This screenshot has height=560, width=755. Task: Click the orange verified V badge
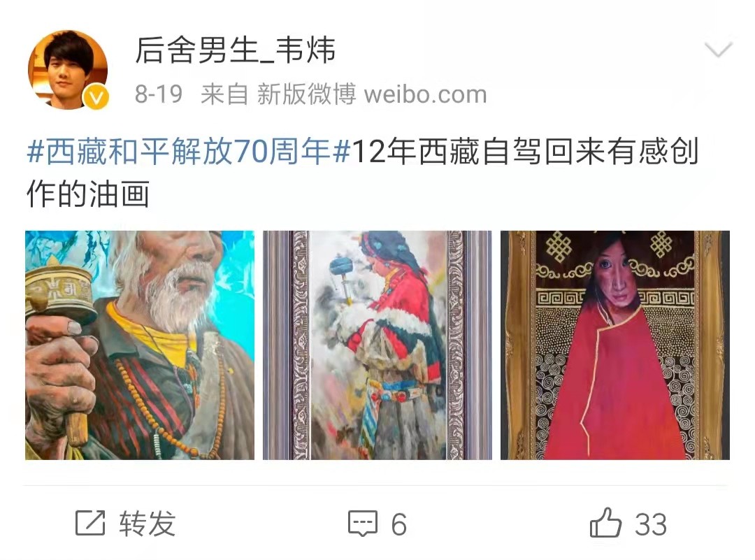(96, 98)
